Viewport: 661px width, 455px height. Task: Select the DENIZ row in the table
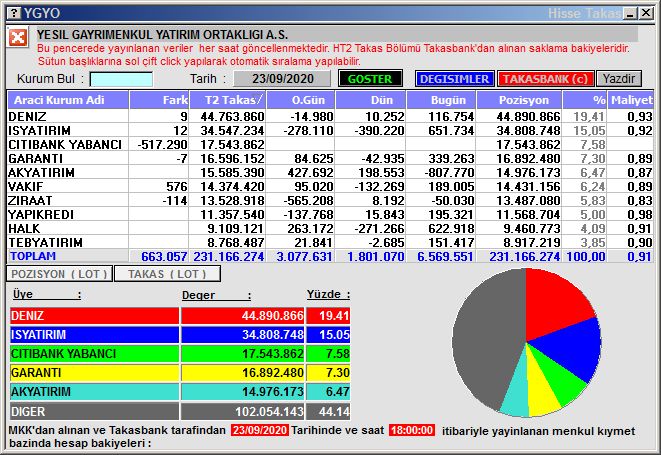[x=330, y=116]
